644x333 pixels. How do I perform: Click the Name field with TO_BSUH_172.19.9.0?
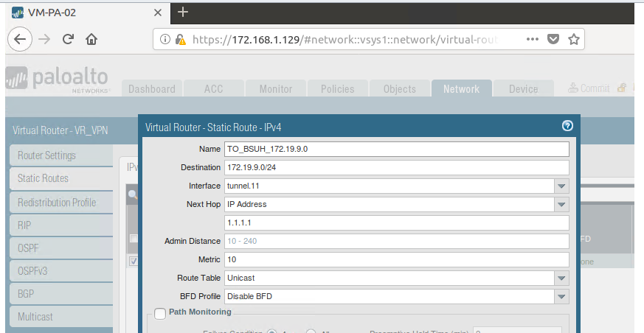point(397,149)
